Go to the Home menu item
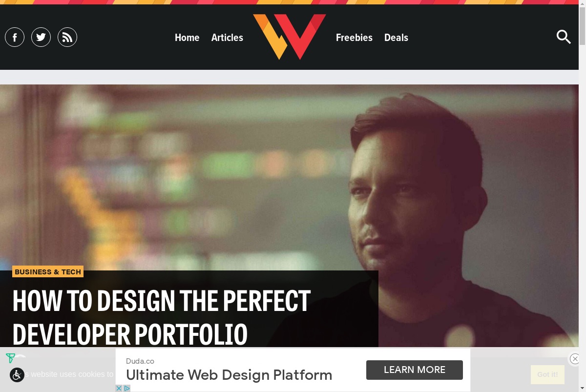This screenshot has width=586, height=392. click(187, 38)
